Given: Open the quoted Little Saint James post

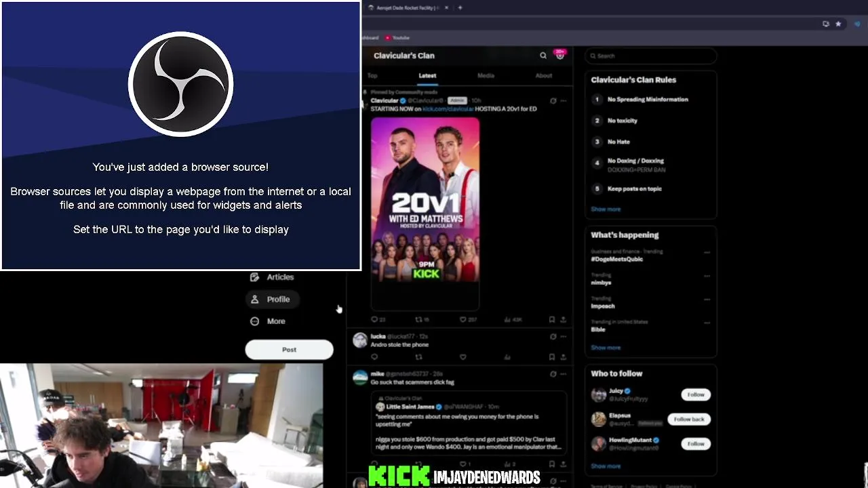Looking at the screenshot, I should (x=469, y=423).
